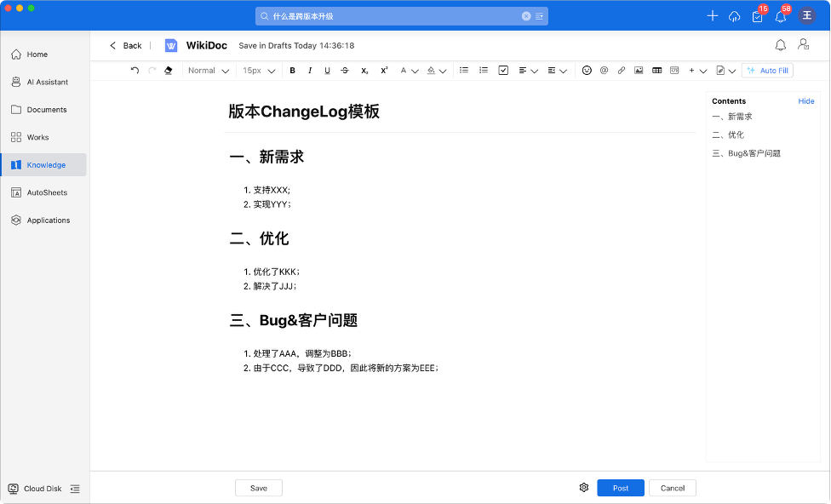Viewport: 831px width, 504px height.
Task: Insert a table from the toolbar
Action: click(x=656, y=71)
